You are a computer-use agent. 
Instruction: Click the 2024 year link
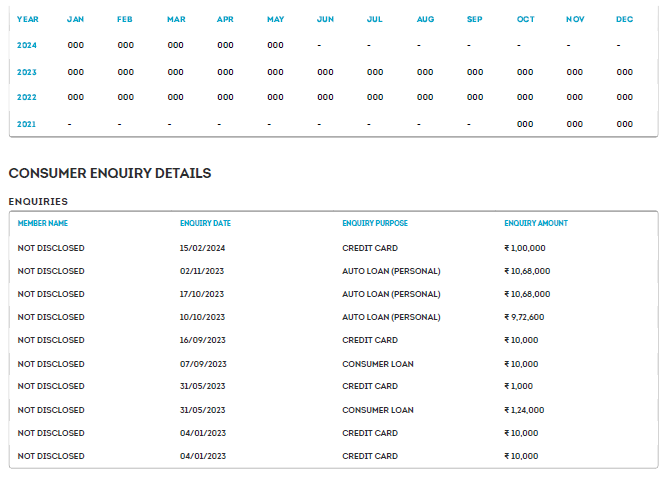[x=27, y=45]
